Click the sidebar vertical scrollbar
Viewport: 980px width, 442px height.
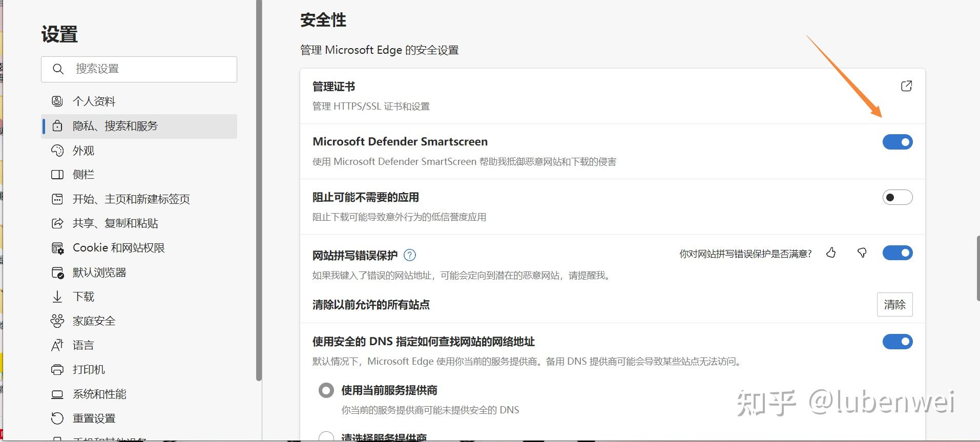pos(259,190)
